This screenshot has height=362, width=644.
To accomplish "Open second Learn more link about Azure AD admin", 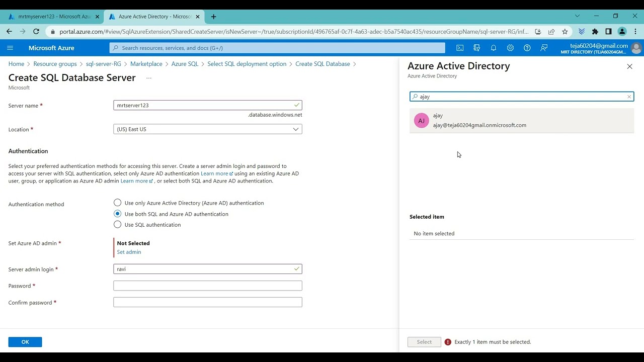I will 136,181.
